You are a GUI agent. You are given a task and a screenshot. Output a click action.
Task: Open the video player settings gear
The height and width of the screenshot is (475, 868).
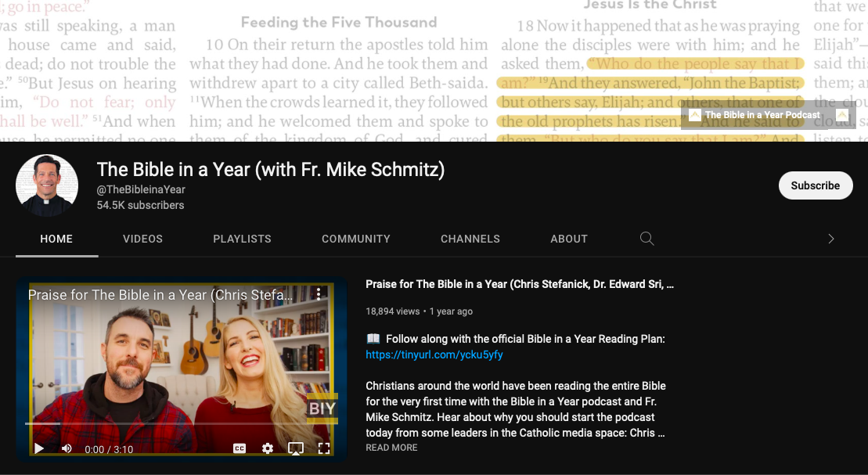(x=268, y=448)
